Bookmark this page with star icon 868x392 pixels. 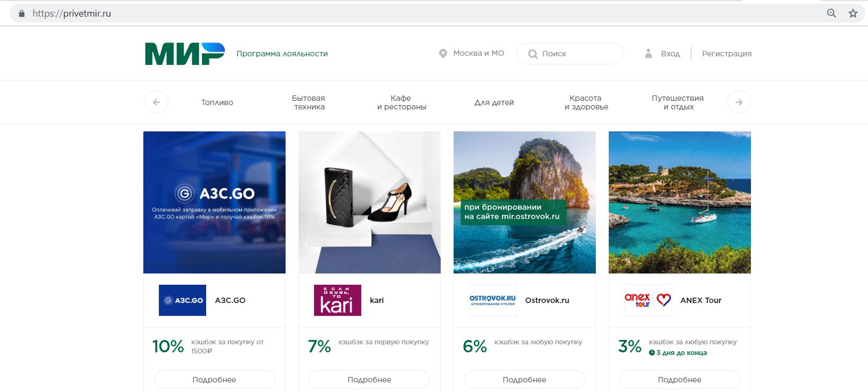(x=853, y=13)
